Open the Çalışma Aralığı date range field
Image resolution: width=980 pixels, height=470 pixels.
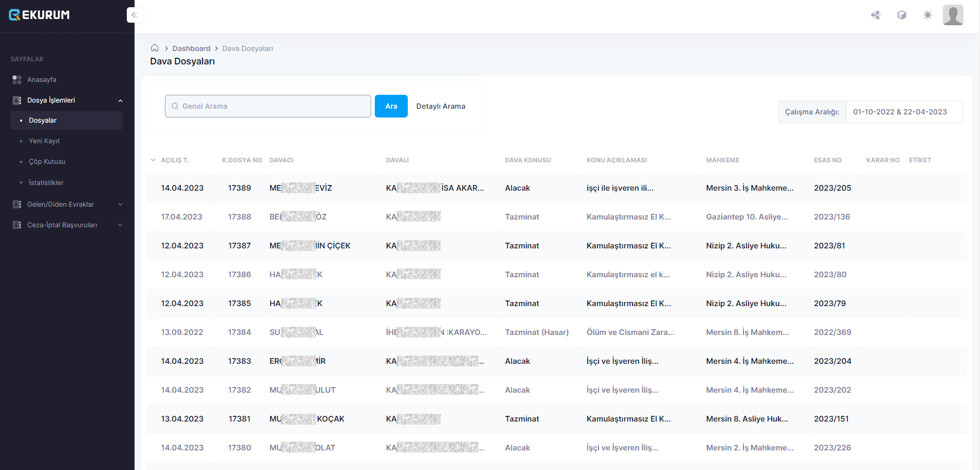coord(900,112)
